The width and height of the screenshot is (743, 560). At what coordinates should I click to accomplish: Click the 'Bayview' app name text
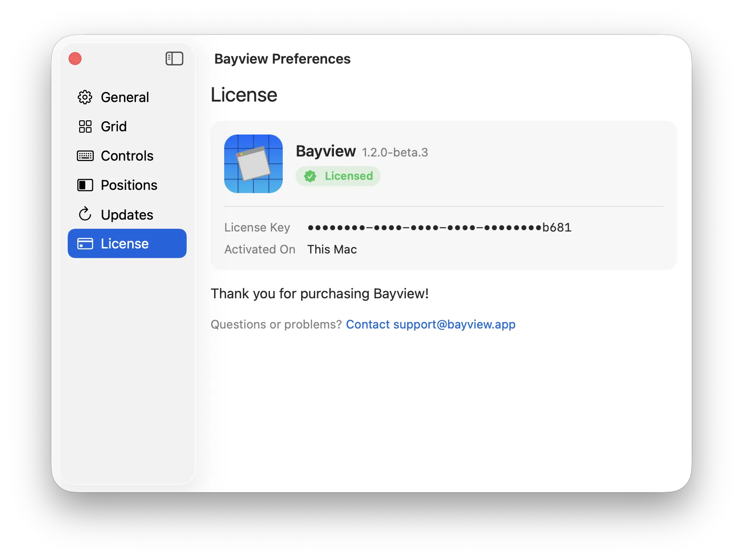click(x=326, y=151)
